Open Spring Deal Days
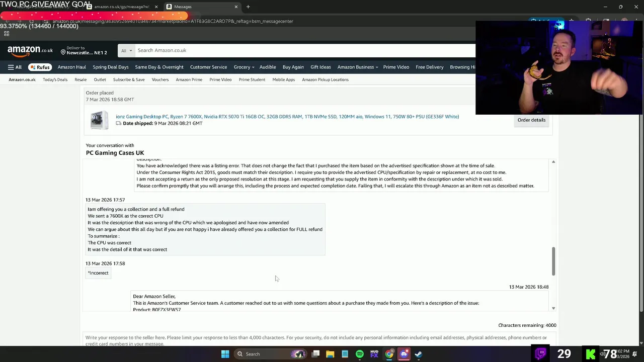This screenshot has width=644, height=362. (110, 67)
